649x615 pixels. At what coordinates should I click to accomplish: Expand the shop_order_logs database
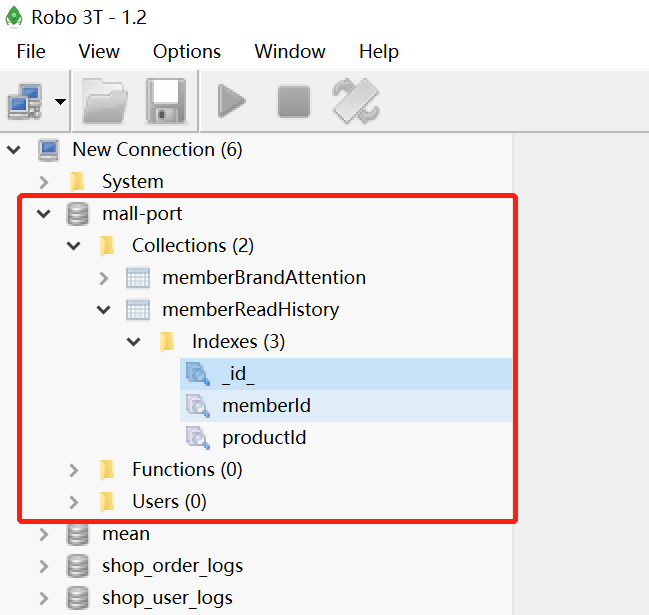click(43, 566)
